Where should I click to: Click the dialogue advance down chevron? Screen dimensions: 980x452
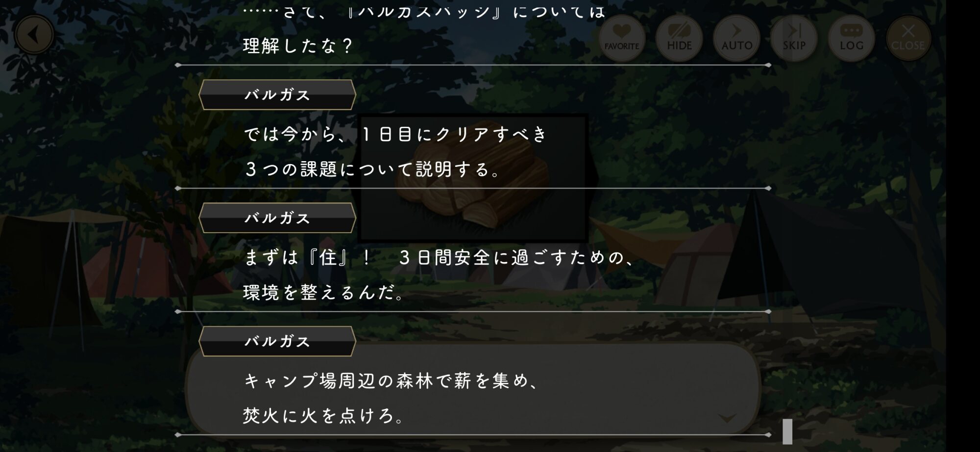[x=727, y=418]
